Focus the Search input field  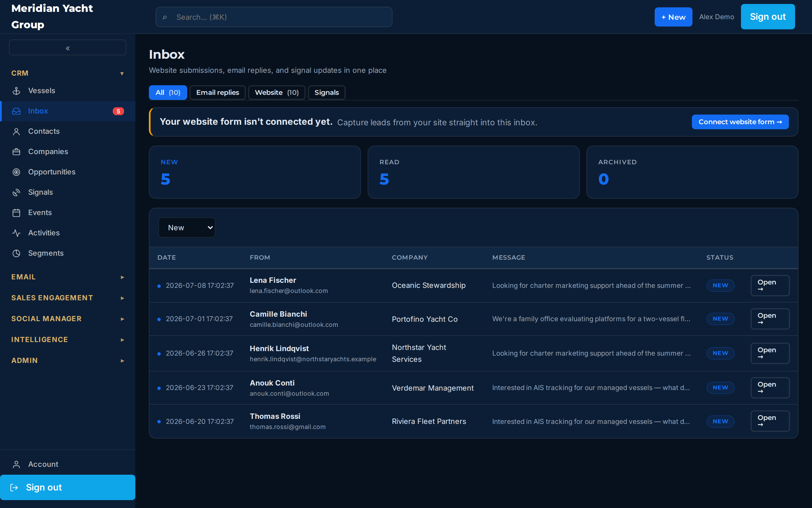click(274, 17)
